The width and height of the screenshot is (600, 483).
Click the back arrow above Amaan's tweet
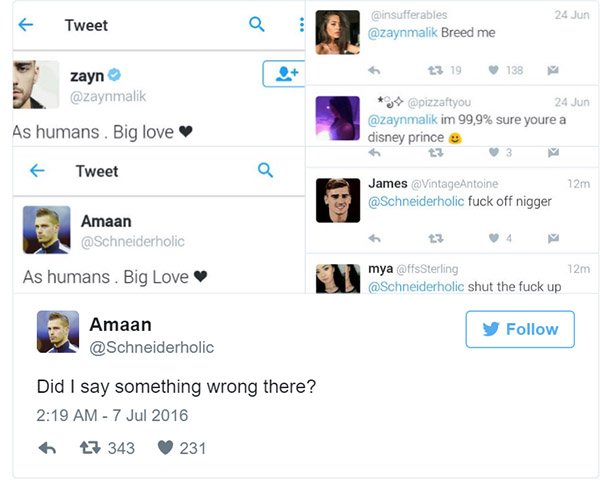coord(37,171)
